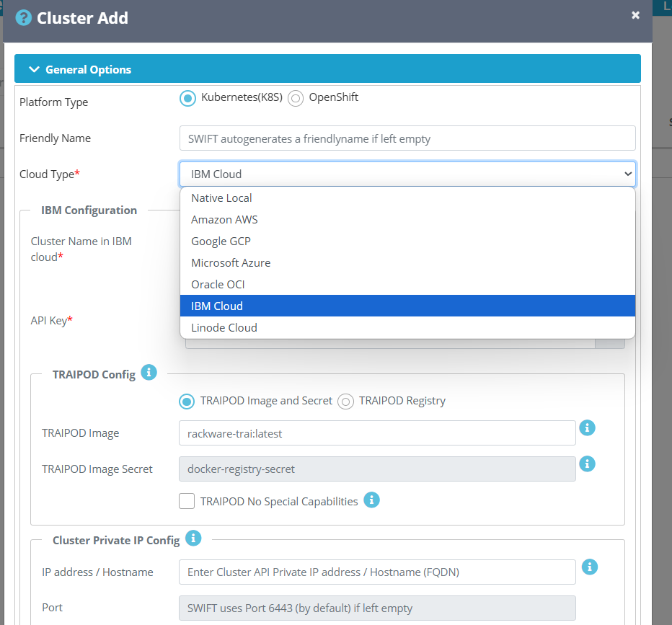Image resolution: width=672 pixels, height=625 pixels.
Task: Click info icon next to Cluster Private IP Config
Action: pos(193,538)
